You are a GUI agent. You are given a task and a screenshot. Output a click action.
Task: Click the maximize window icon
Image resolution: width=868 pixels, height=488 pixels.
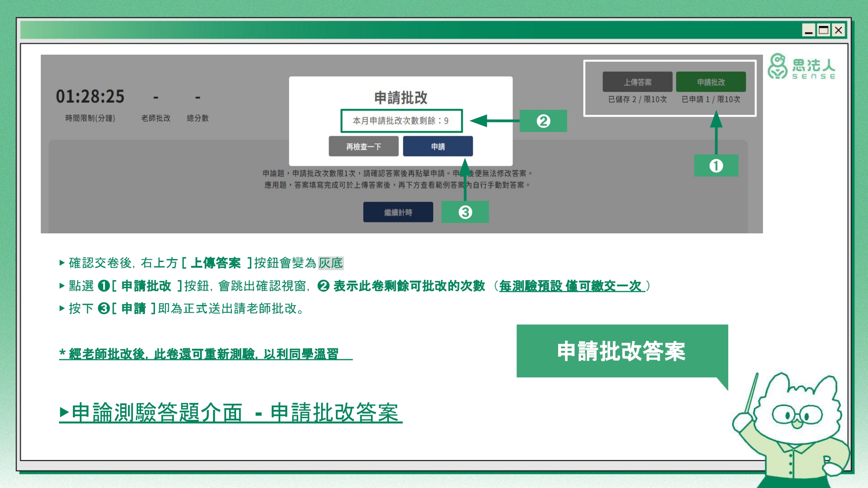(823, 30)
